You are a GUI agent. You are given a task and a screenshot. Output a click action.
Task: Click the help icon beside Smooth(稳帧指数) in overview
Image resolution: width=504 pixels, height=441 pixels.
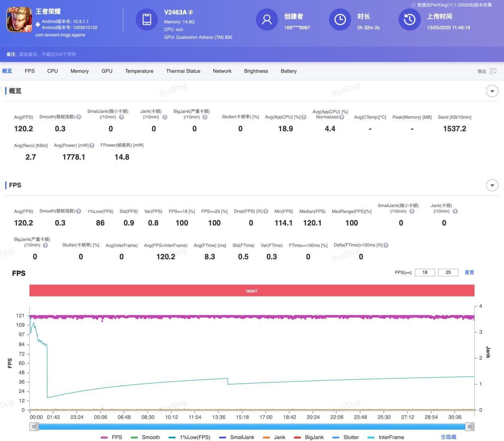click(x=79, y=117)
